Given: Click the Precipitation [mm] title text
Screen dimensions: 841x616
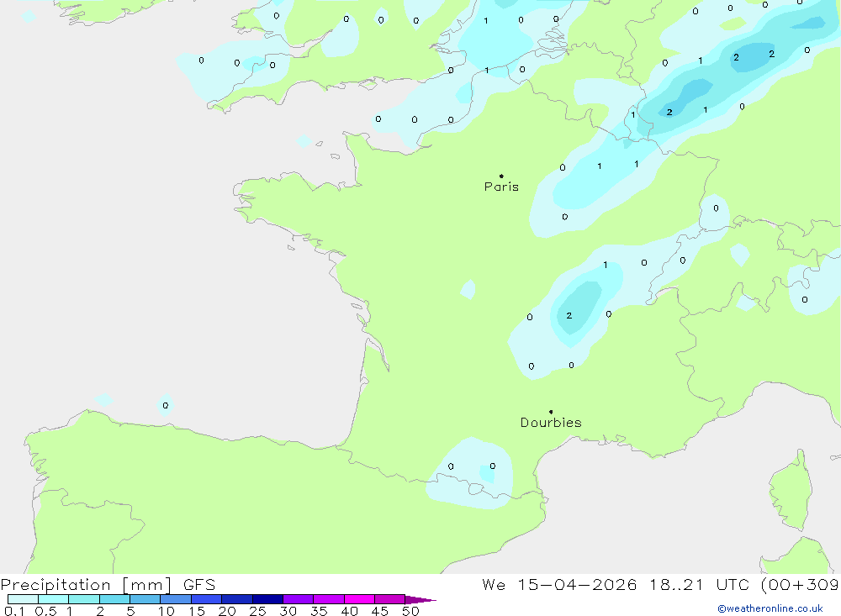Looking at the screenshot, I should (x=86, y=585).
